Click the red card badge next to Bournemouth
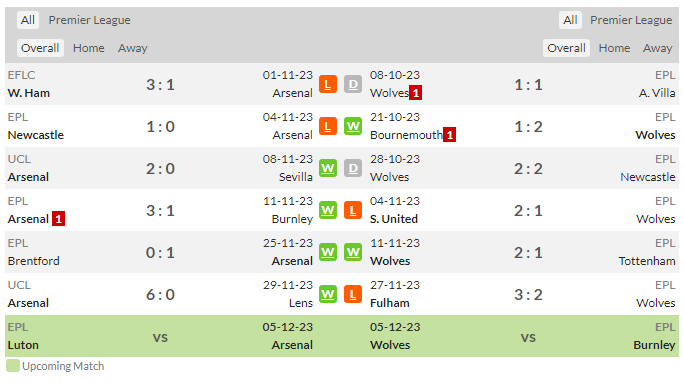684x389 pixels. (x=449, y=135)
